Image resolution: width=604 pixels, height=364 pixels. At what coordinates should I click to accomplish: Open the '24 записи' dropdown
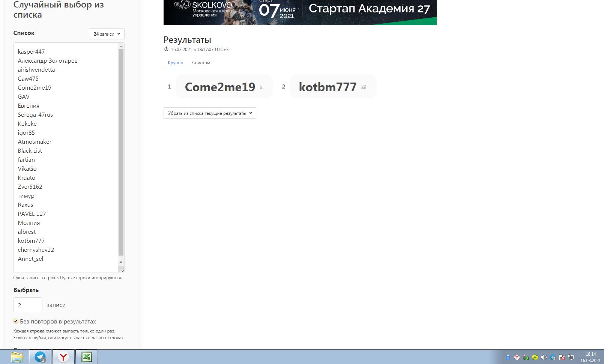(x=107, y=34)
